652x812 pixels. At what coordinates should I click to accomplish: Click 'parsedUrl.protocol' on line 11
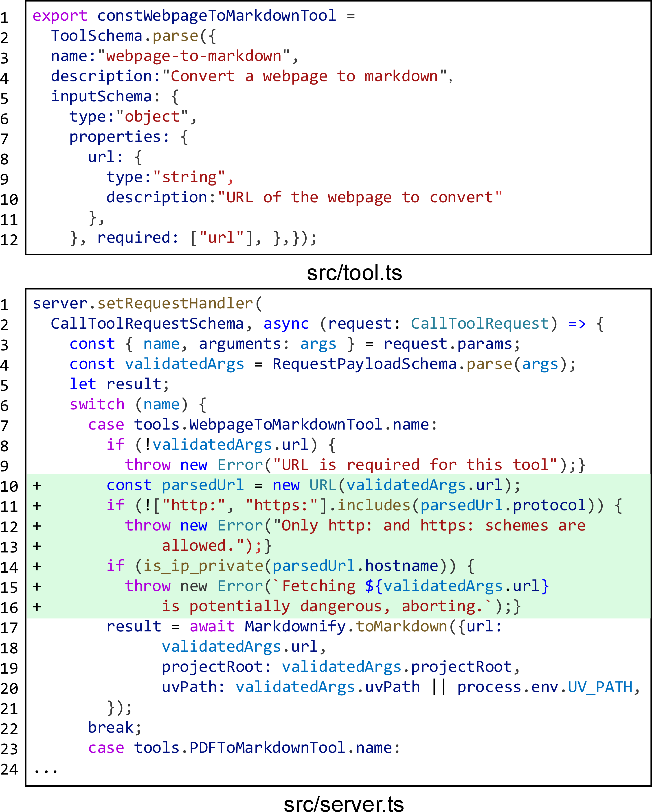click(x=503, y=506)
